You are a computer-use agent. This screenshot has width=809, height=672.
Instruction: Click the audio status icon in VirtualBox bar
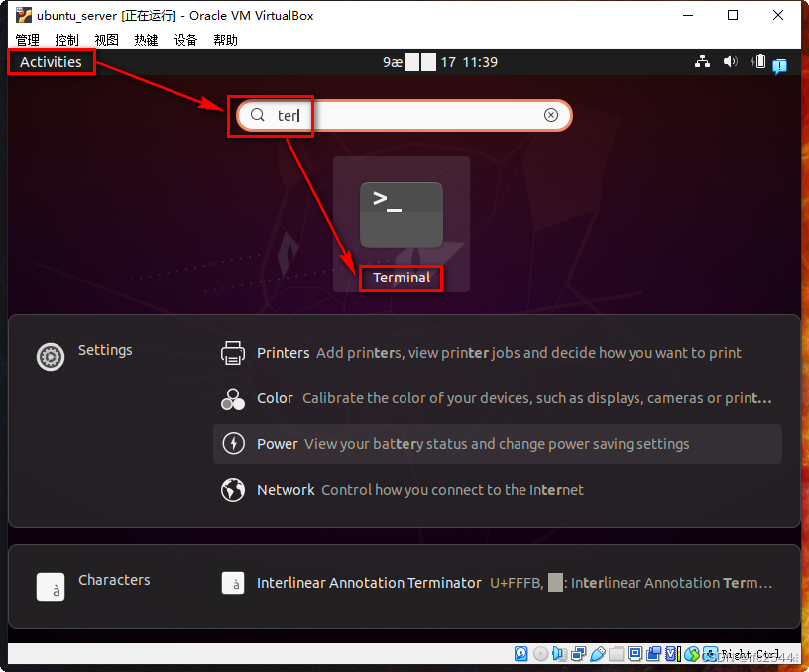[559, 654]
